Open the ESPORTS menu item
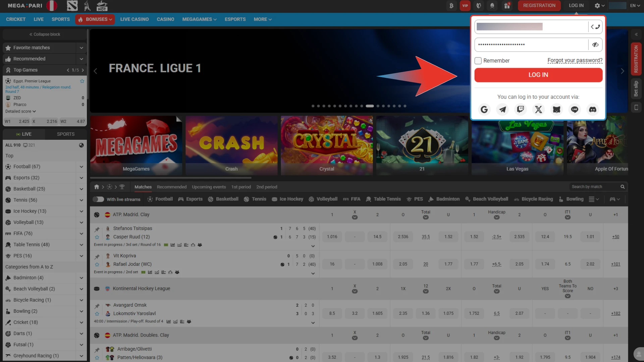This screenshot has height=362, width=644. pos(235,19)
